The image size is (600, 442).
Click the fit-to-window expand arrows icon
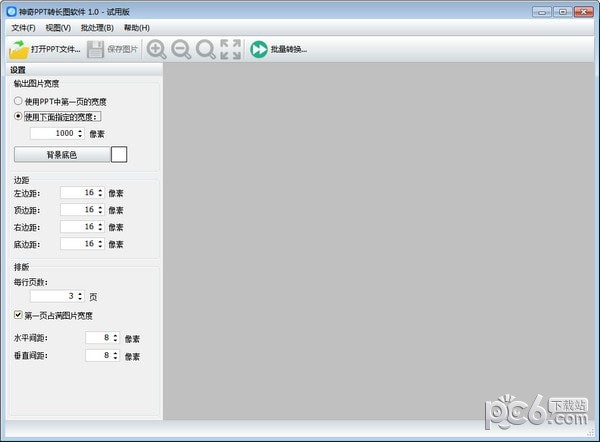[x=230, y=49]
